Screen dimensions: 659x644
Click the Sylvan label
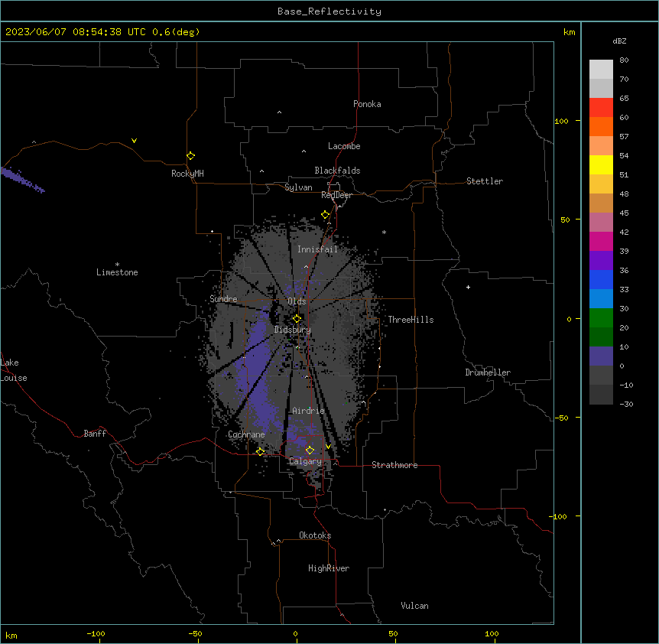pyautogui.click(x=298, y=187)
